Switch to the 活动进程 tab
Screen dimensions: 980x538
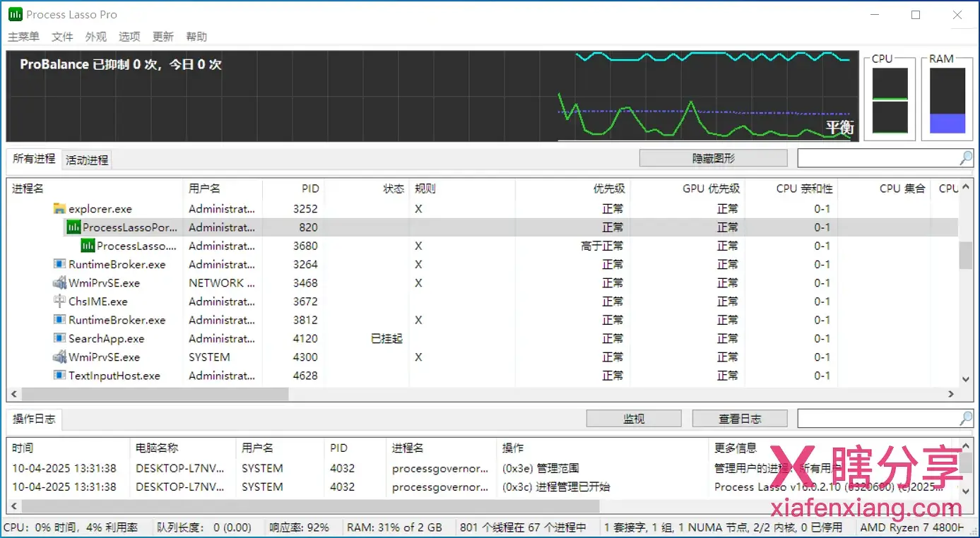click(87, 160)
